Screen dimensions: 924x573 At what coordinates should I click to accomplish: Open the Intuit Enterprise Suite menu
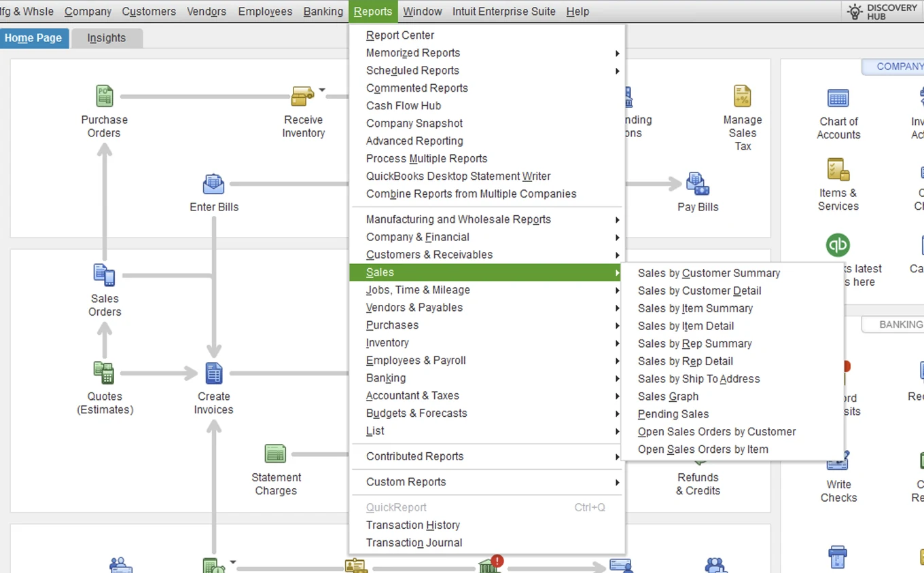[x=504, y=12]
